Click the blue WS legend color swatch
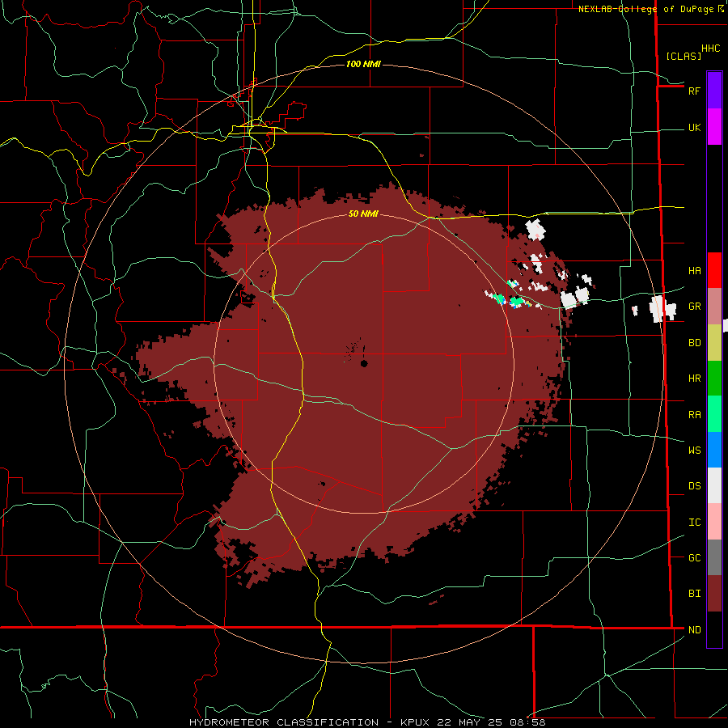728x728 pixels. coord(714,450)
